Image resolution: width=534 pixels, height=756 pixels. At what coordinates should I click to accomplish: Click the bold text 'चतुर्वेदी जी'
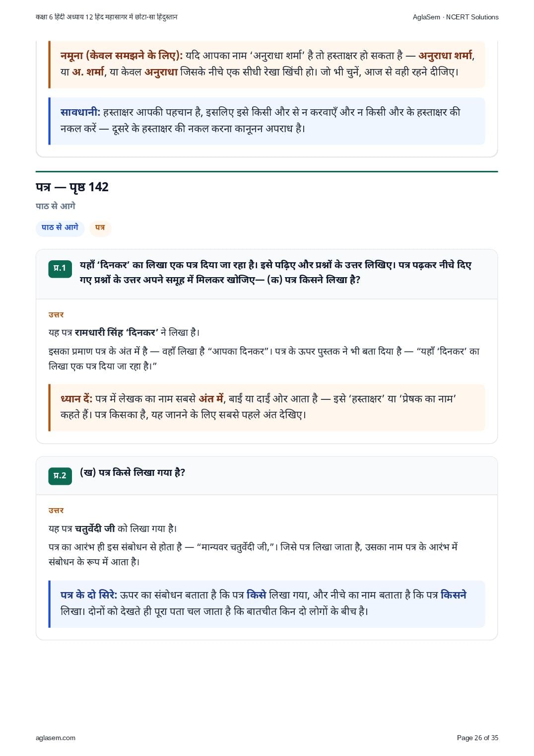[95, 529]
